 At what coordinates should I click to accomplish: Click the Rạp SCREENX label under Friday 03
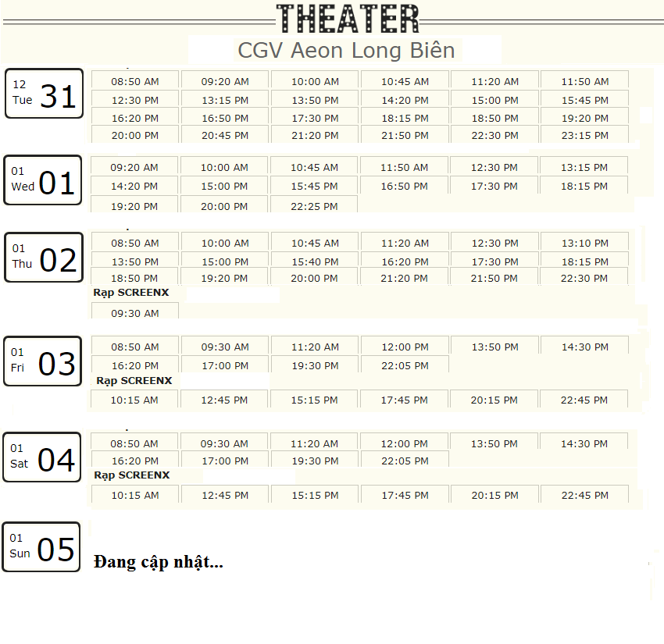click(134, 381)
